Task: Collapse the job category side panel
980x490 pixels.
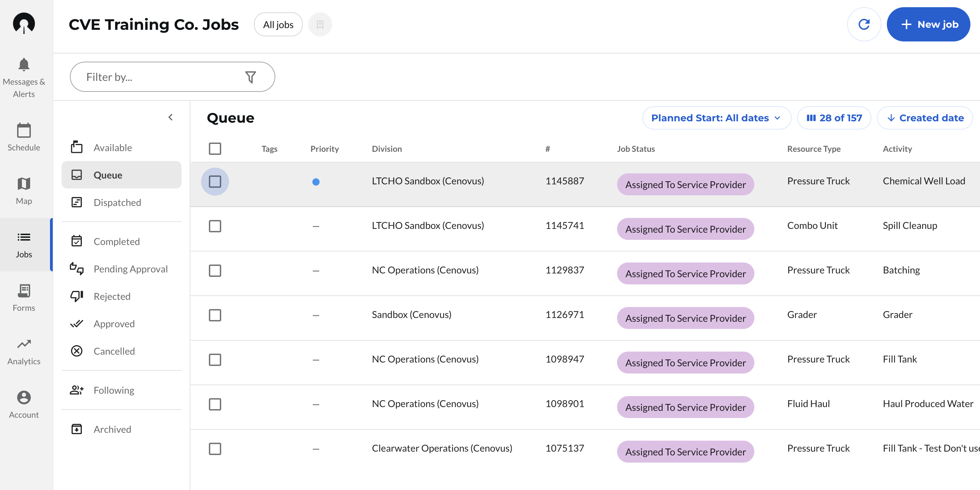Action: 171,117
